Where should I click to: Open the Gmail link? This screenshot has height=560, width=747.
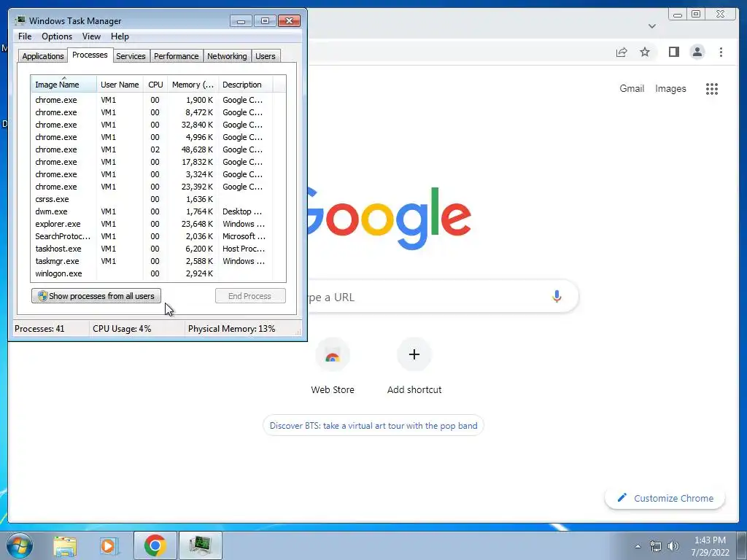point(632,88)
